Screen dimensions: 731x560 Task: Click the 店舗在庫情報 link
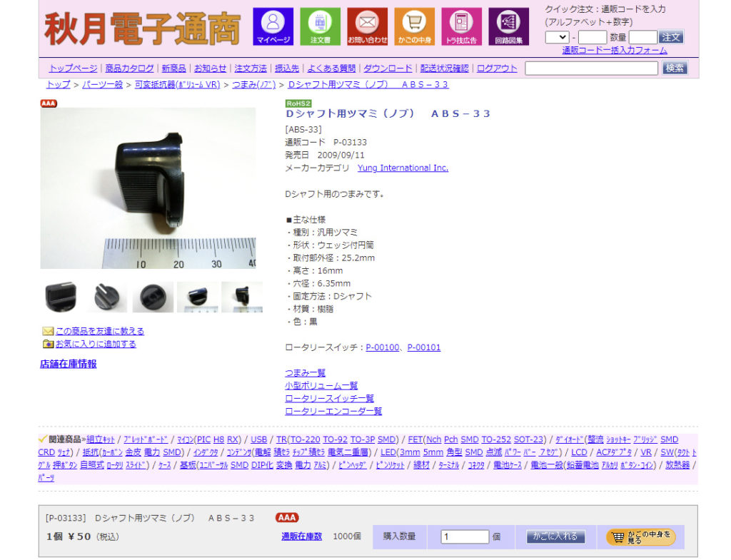click(x=68, y=364)
